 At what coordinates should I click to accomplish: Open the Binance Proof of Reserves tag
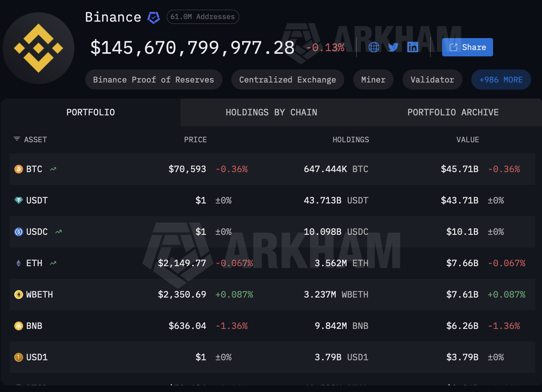(x=154, y=80)
